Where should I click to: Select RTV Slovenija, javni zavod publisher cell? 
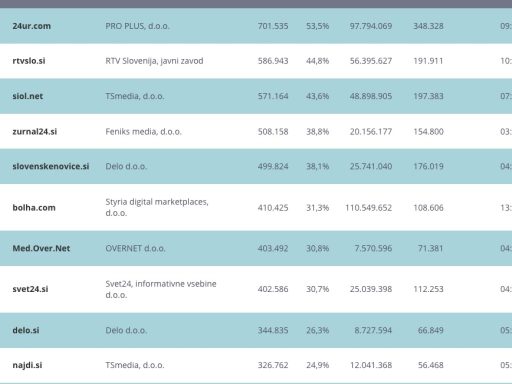click(x=154, y=61)
